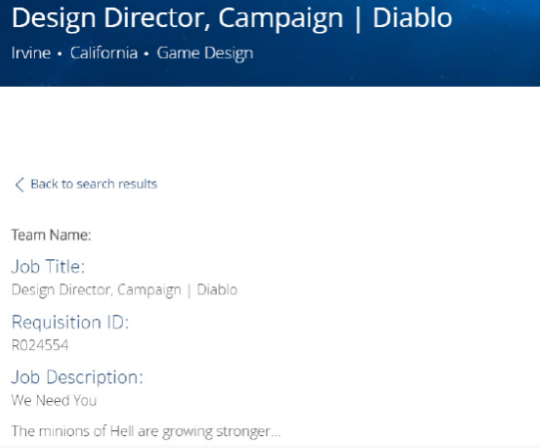Click the Team Name label
The height and width of the screenshot is (448, 540).
click(51, 235)
